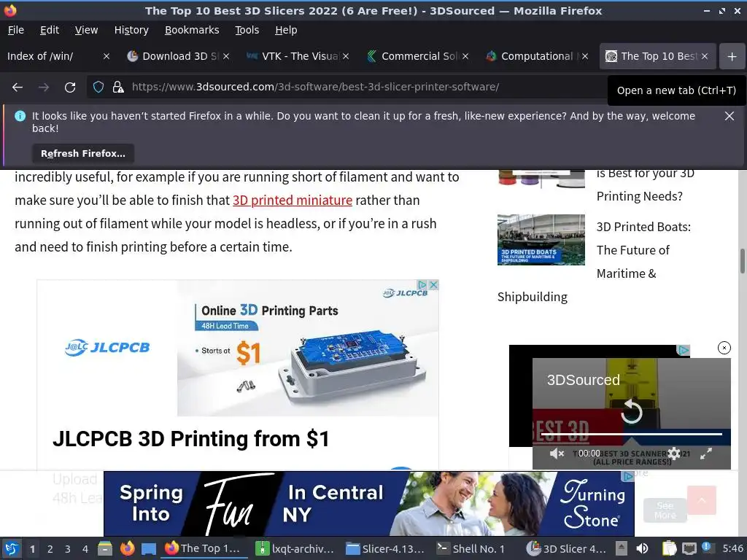Open the tracking protection shield icon
The width and height of the screenshot is (747, 560).
(x=98, y=87)
